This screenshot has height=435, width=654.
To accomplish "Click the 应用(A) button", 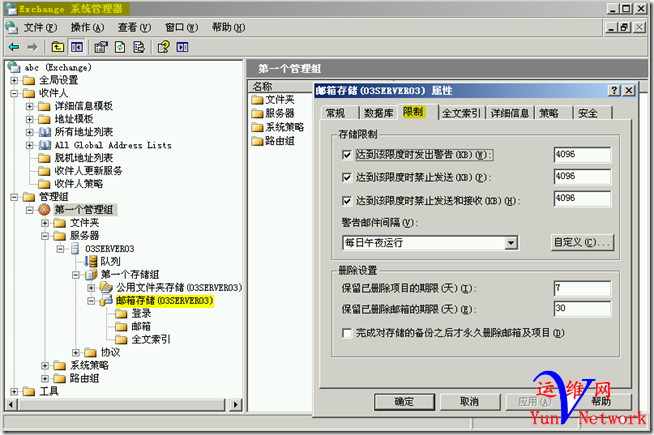I will [534, 402].
